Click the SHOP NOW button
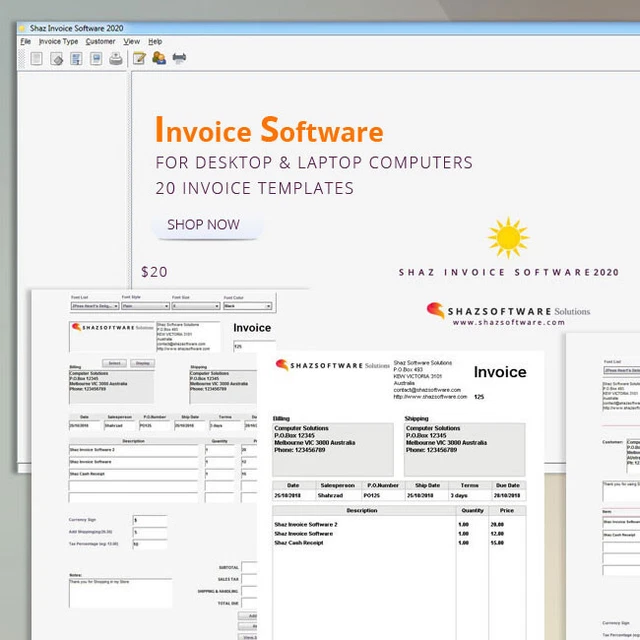640x640 pixels. click(207, 225)
